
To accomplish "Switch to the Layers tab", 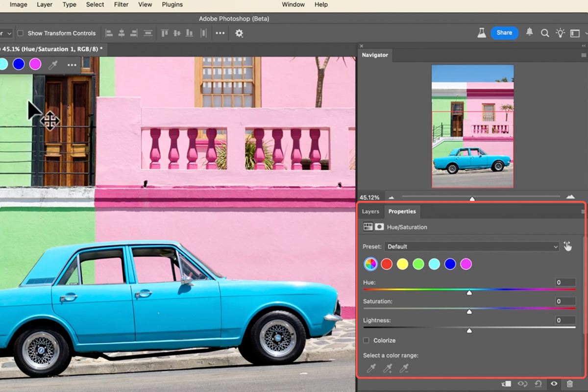I will click(370, 211).
